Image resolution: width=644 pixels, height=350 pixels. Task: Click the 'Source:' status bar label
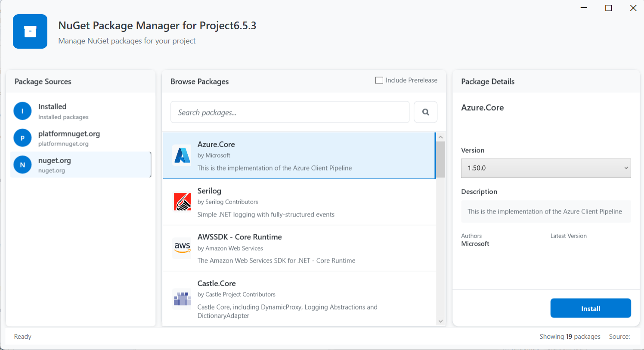(x=619, y=337)
